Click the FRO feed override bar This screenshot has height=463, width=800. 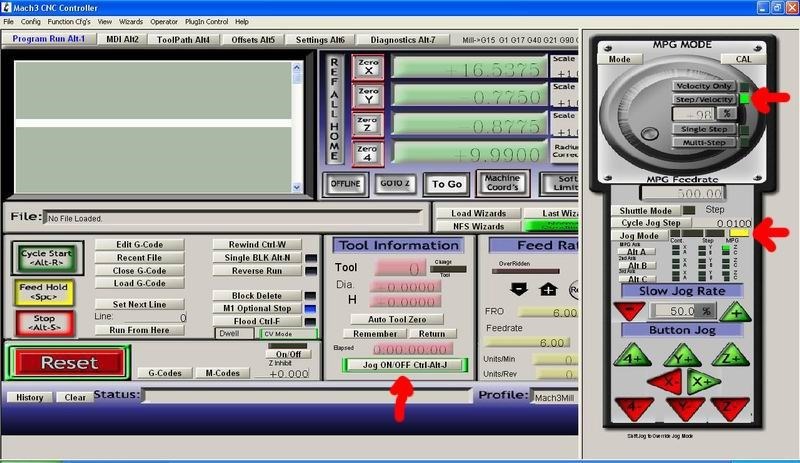[547, 312]
